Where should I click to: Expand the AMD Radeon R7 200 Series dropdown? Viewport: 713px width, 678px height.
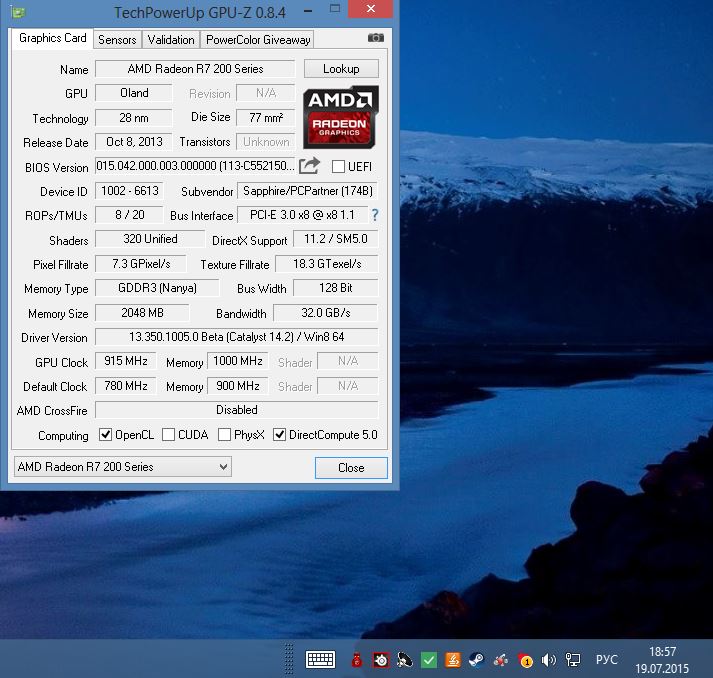[x=222, y=467]
